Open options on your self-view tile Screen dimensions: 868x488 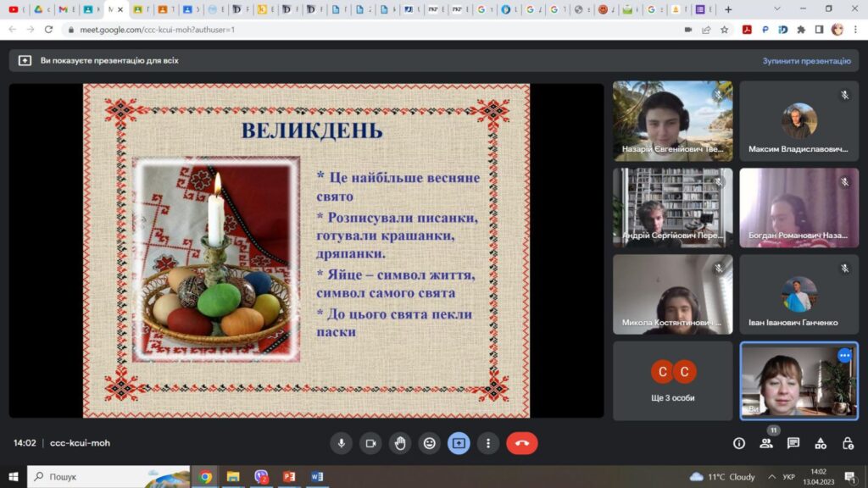(844, 356)
